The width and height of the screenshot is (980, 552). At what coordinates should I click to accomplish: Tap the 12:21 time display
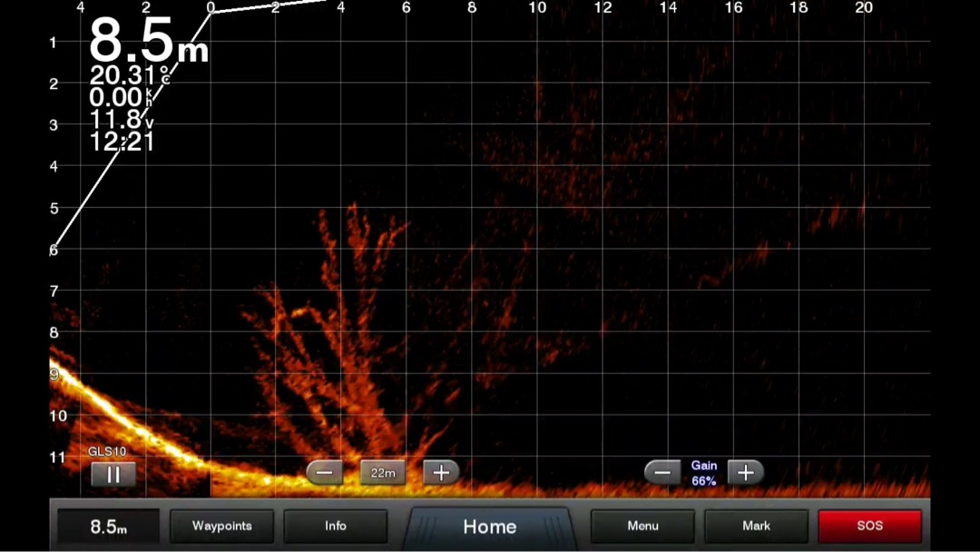[122, 142]
